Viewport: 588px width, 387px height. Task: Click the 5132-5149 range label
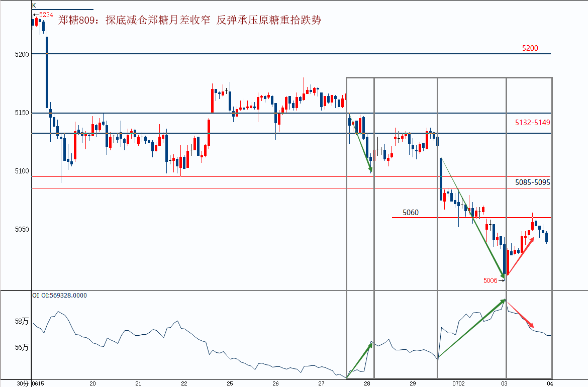[x=533, y=122]
